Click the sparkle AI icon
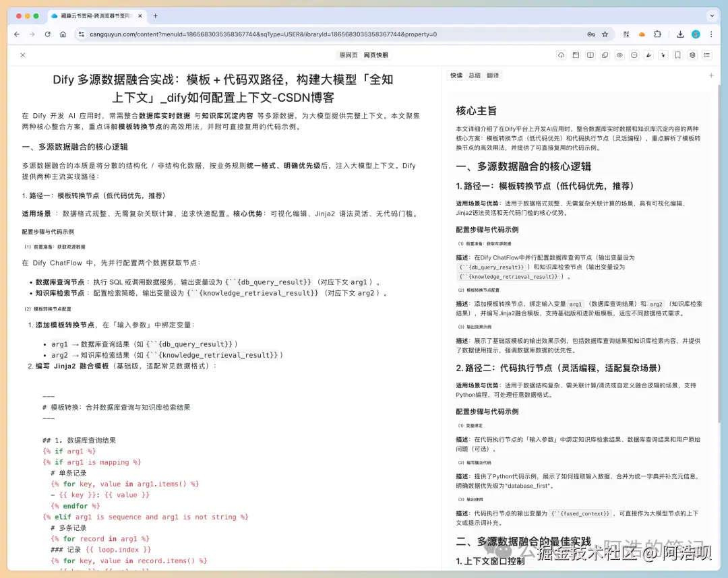 pos(663,55)
